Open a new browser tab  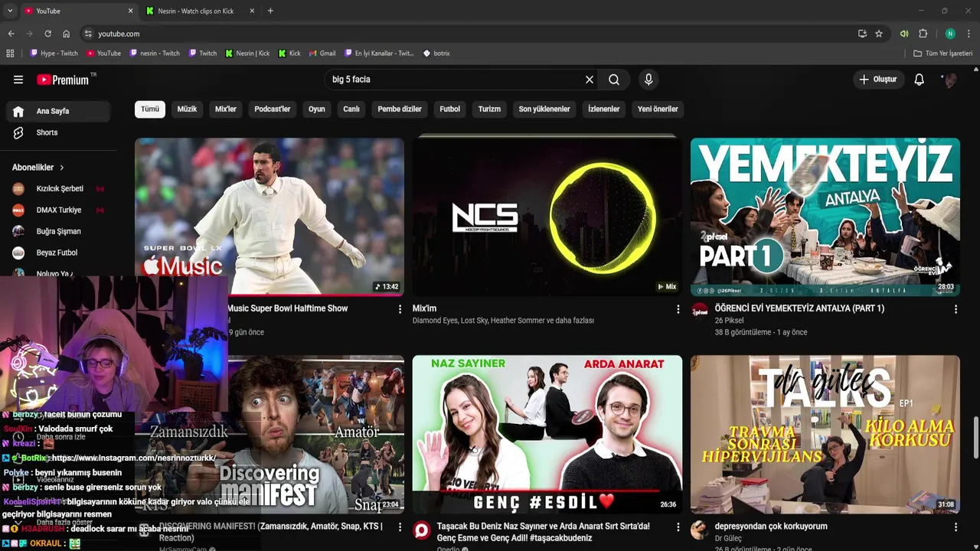(270, 11)
